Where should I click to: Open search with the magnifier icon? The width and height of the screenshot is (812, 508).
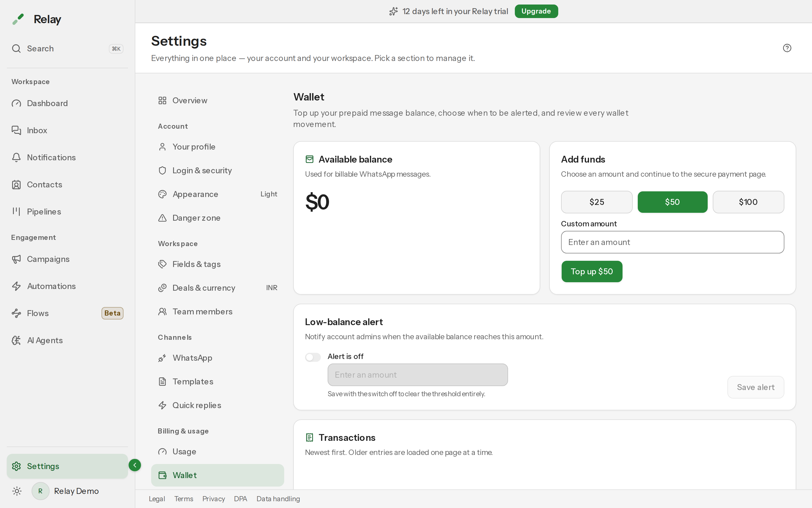click(x=16, y=48)
